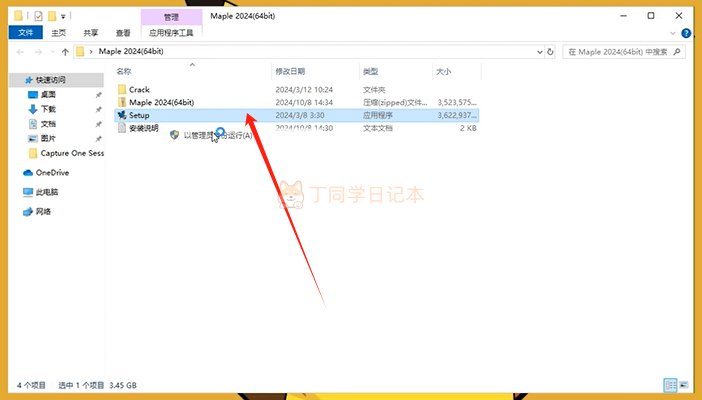702x400 pixels.
Task: Select the 管理 contextual tab
Action: [x=171, y=17]
